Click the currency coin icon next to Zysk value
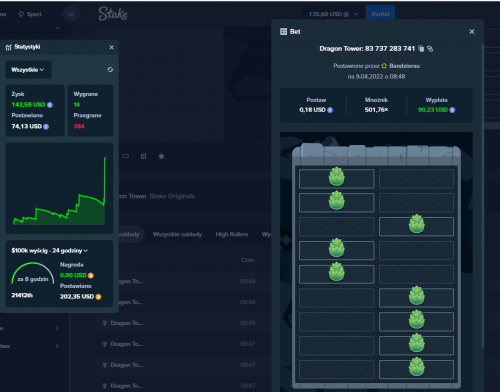The height and width of the screenshot is (392, 500). click(50, 105)
